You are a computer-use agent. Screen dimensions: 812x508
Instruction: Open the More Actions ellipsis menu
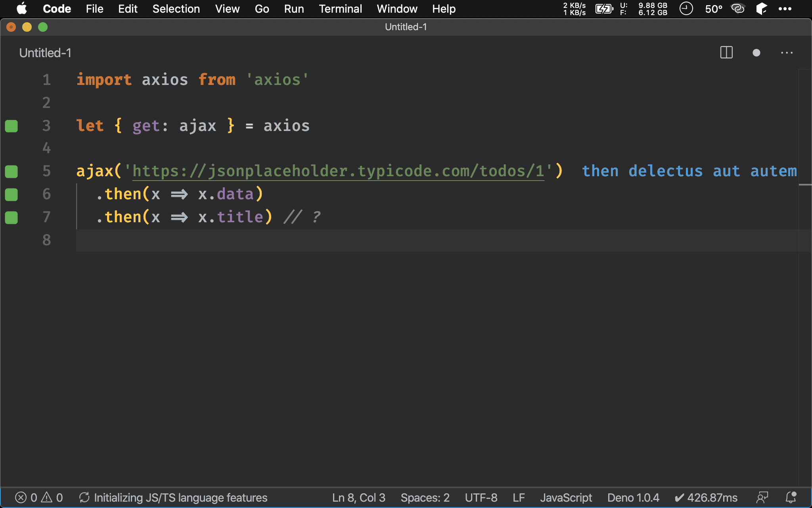click(787, 53)
